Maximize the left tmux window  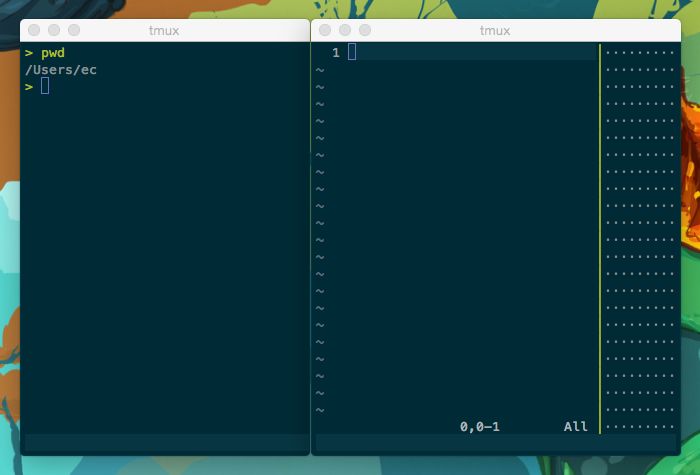[x=74, y=30]
